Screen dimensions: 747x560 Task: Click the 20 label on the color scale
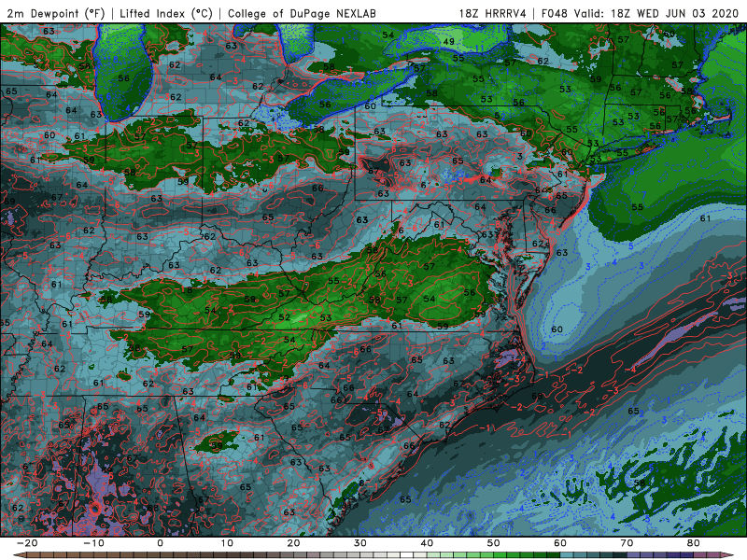pos(293,543)
